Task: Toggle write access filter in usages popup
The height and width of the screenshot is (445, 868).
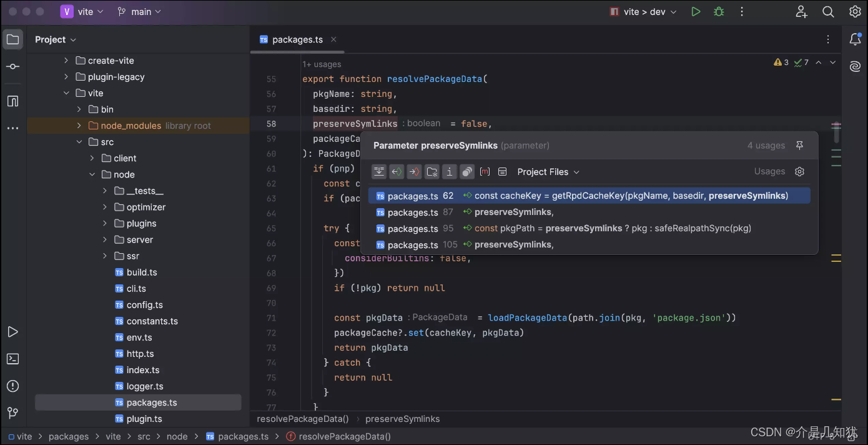Action: pos(414,172)
